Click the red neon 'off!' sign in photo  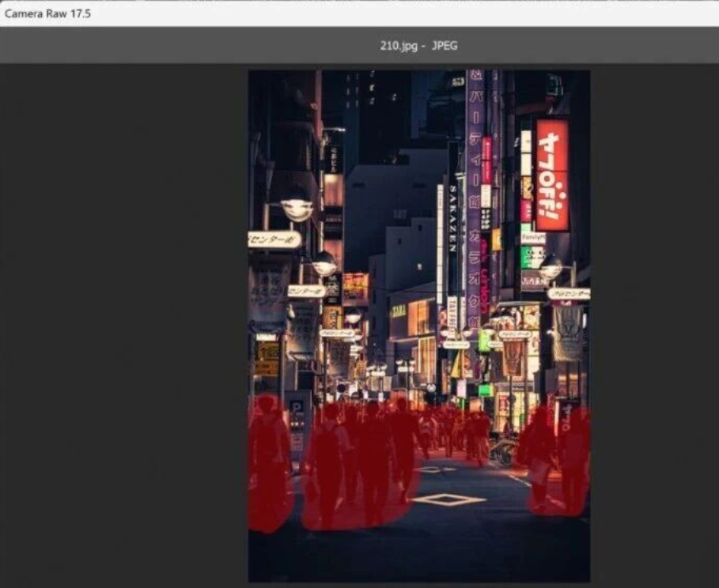click(x=552, y=175)
